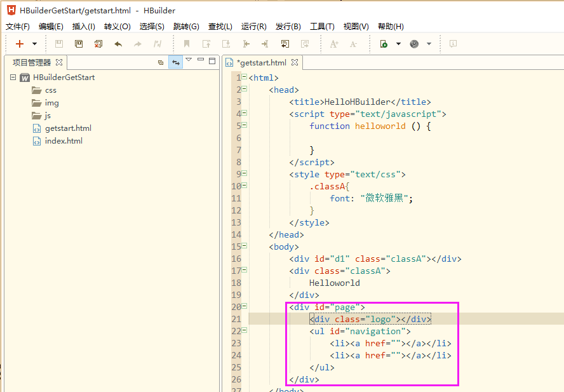Open the project panel view menu triangle
Viewport: 564px width, 392px height.
point(189,60)
